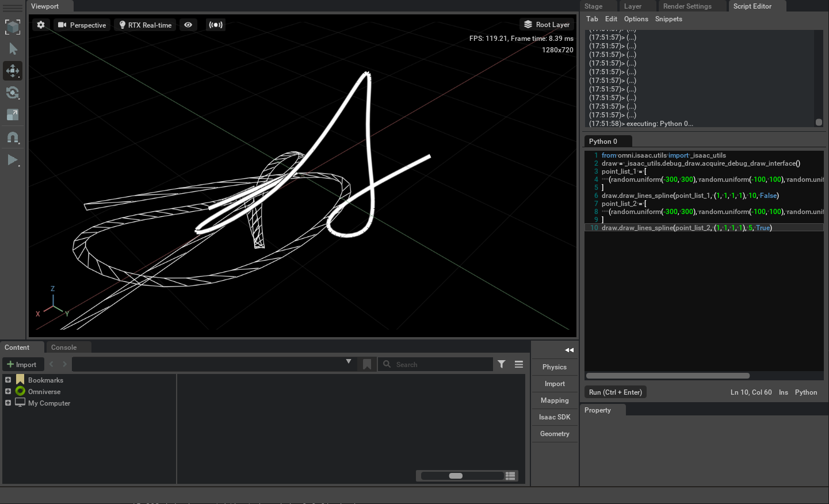829x504 pixels.
Task: Click the Import button in Content
Action: (22, 365)
